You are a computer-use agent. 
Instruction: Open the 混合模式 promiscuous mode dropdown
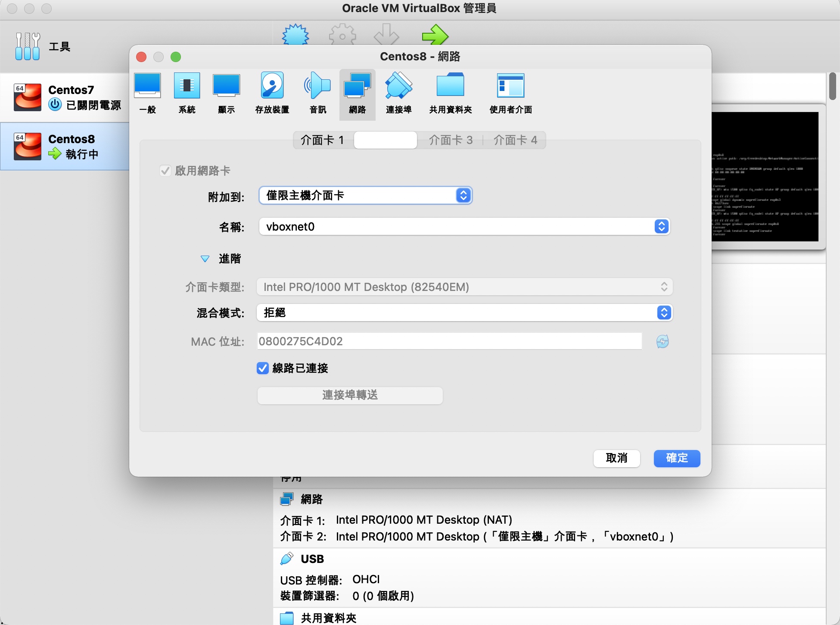click(464, 312)
